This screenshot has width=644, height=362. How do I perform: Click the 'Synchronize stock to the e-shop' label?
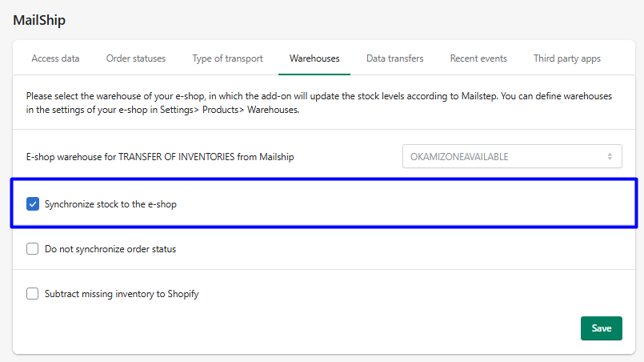coord(110,204)
